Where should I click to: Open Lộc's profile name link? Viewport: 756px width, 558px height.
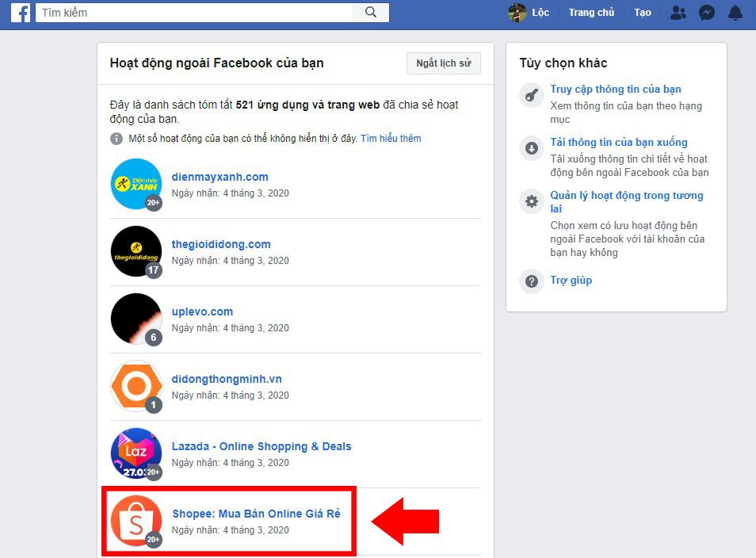click(x=540, y=13)
